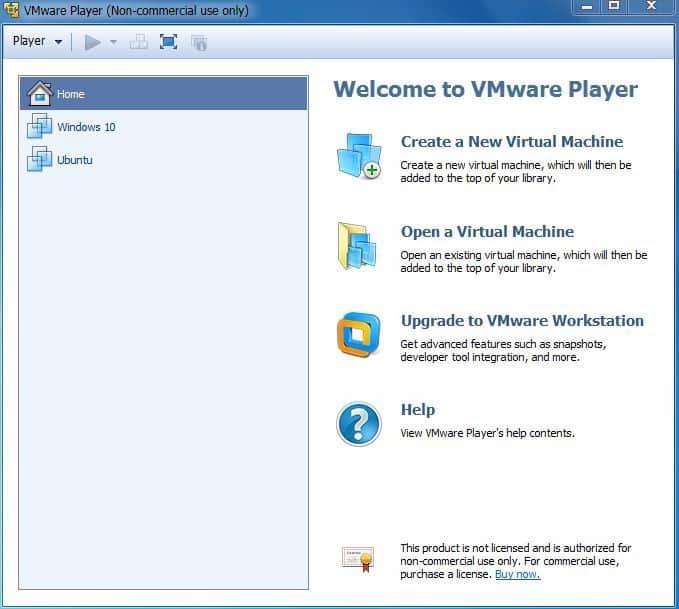Click the blue question mark Help icon
The image size is (679, 609).
[359, 424]
